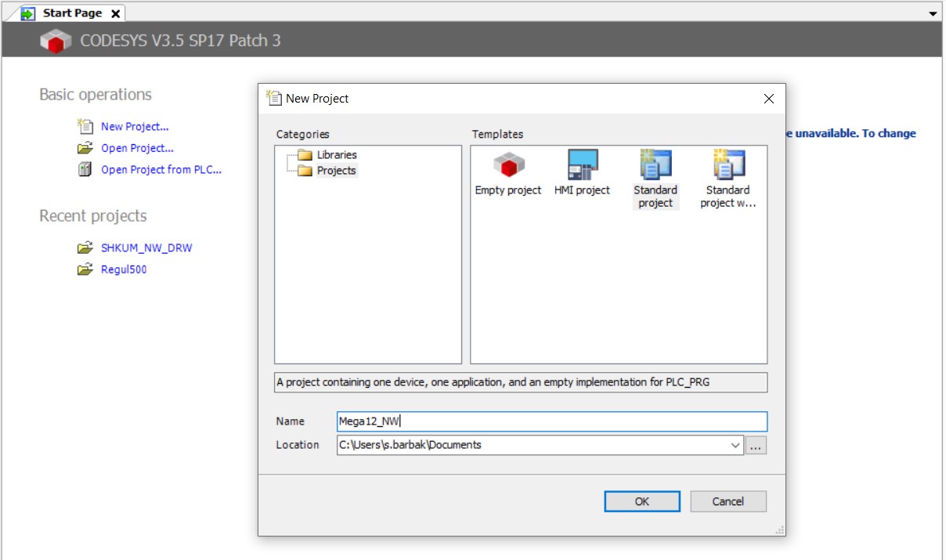Expand the Location path dropdown

[735, 445]
